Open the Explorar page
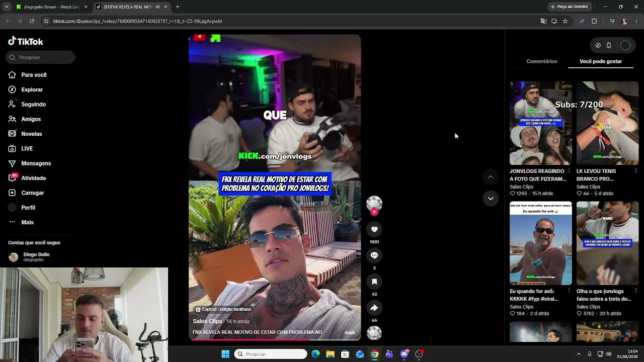 coord(26,89)
